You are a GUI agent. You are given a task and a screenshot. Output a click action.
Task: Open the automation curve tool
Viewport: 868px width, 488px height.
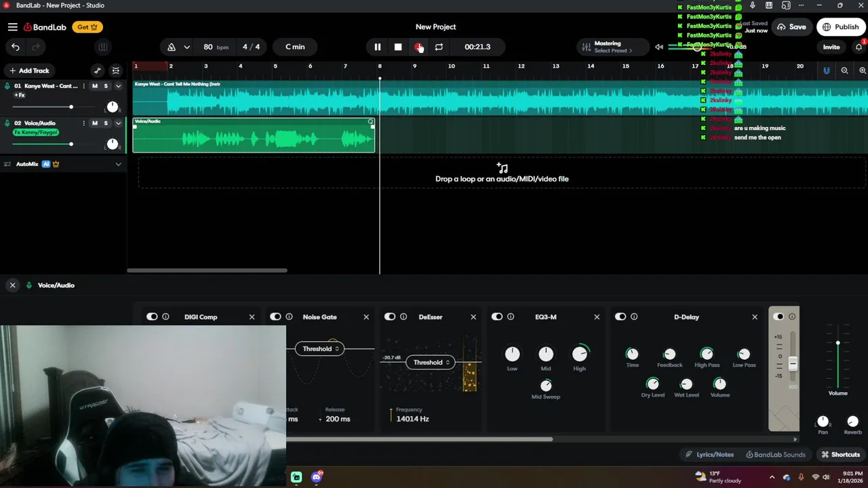[x=98, y=70]
